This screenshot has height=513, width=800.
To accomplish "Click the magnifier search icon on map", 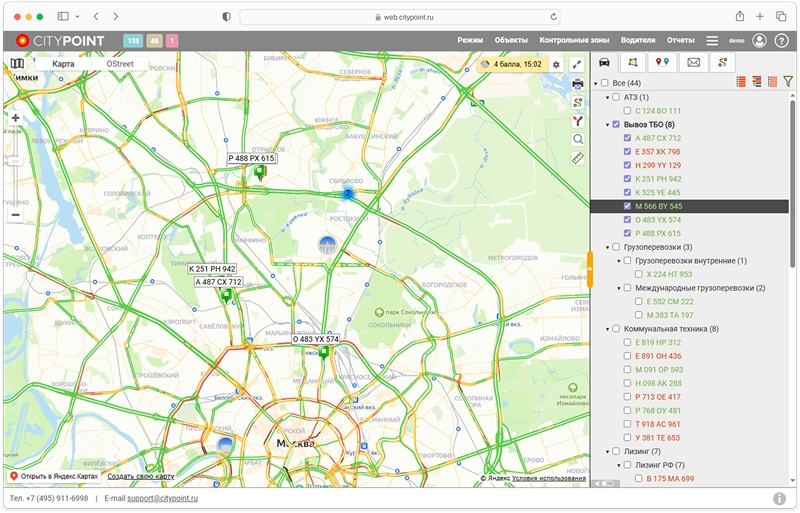I will (x=578, y=140).
